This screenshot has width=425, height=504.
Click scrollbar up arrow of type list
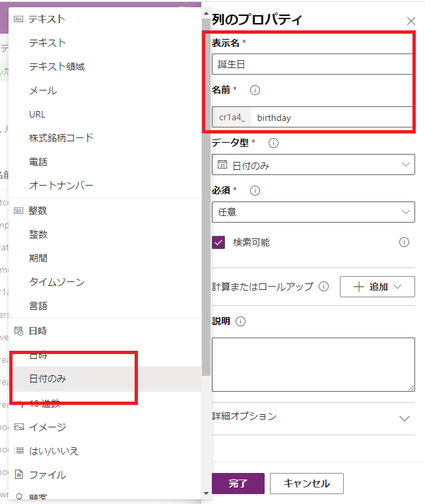coord(207,13)
